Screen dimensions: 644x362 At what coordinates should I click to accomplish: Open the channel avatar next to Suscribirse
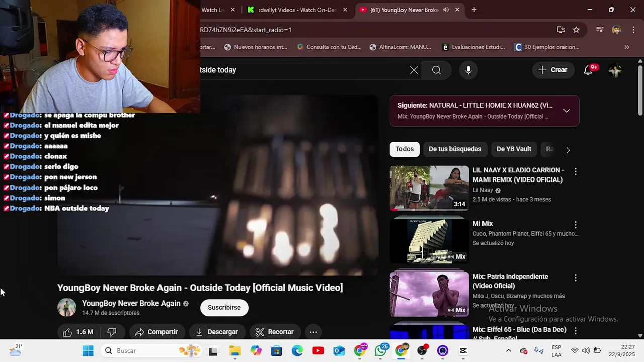click(67, 307)
